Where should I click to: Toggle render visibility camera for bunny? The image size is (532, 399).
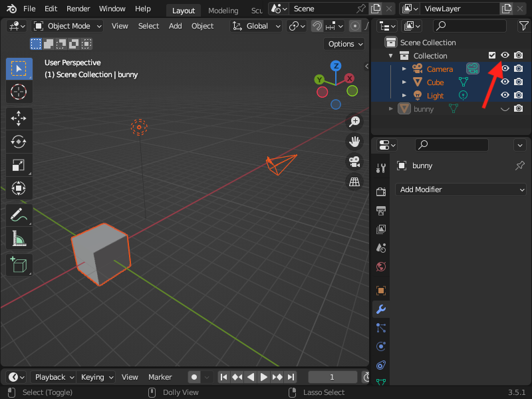[x=519, y=108]
